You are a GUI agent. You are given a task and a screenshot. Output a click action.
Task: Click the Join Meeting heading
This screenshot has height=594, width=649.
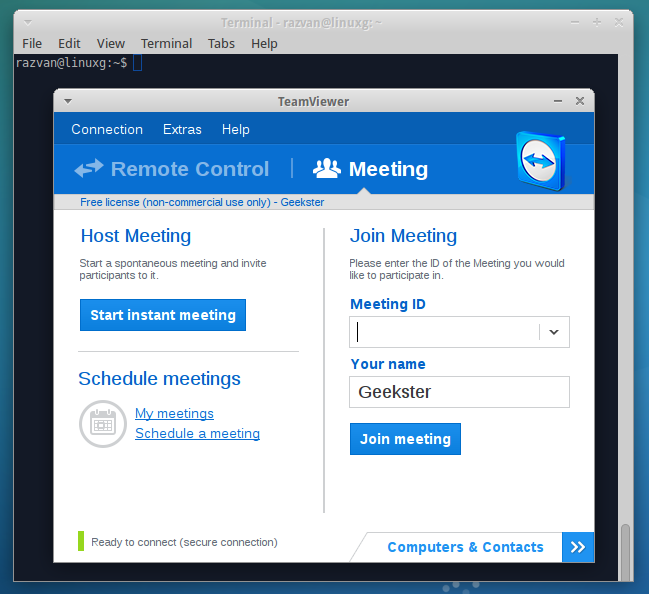pos(403,236)
